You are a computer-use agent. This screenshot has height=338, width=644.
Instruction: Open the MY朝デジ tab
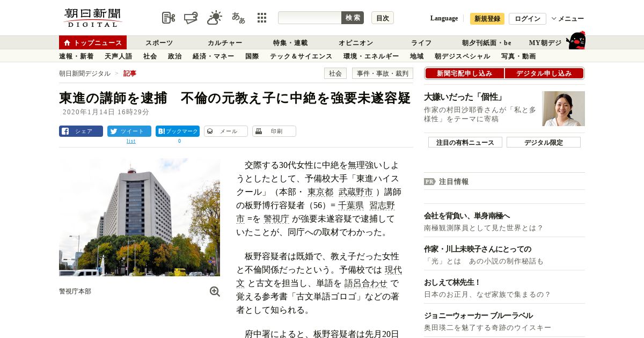545,42
